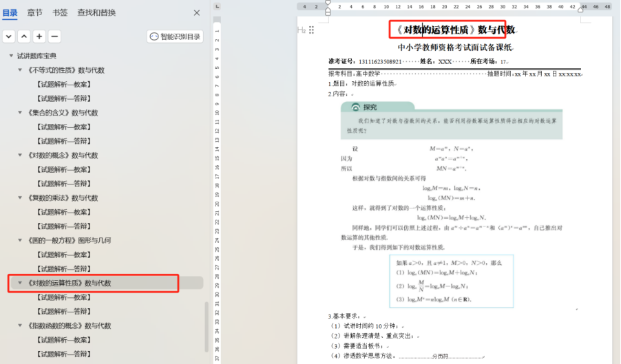Click 智能识别目录 button
Viewport: 621px width, 364px height.
[x=175, y=36]
